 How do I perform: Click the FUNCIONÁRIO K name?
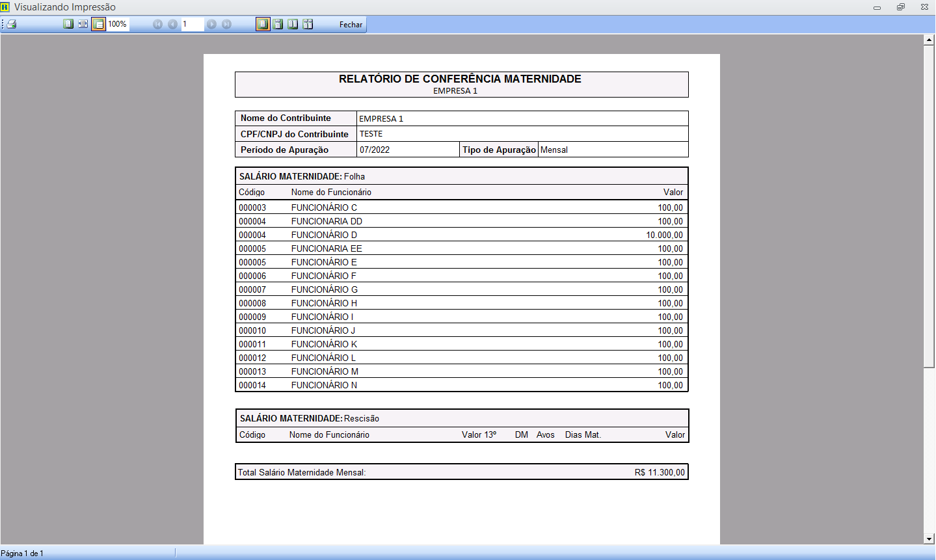point(324,344)
